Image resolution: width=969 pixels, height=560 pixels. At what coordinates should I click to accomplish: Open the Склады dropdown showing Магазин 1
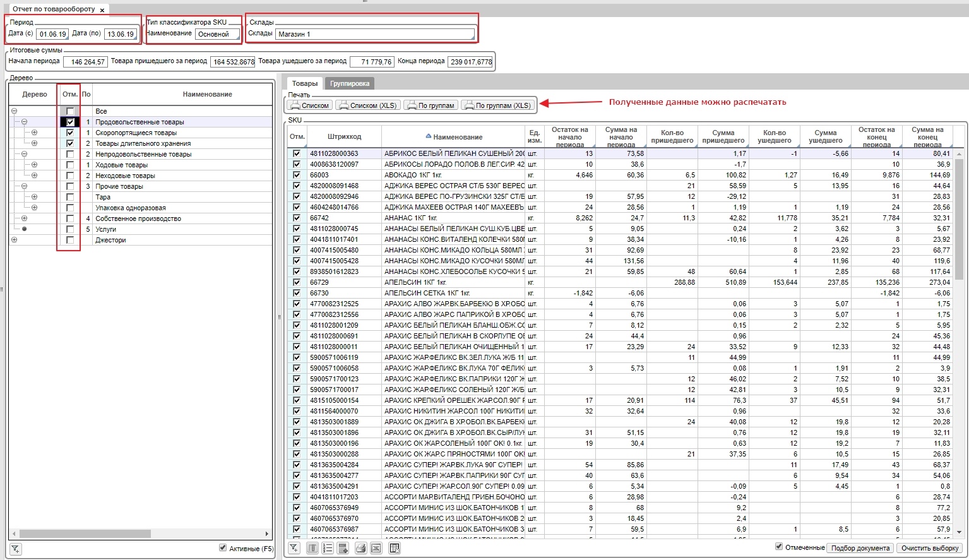click(x=375, y=34)
